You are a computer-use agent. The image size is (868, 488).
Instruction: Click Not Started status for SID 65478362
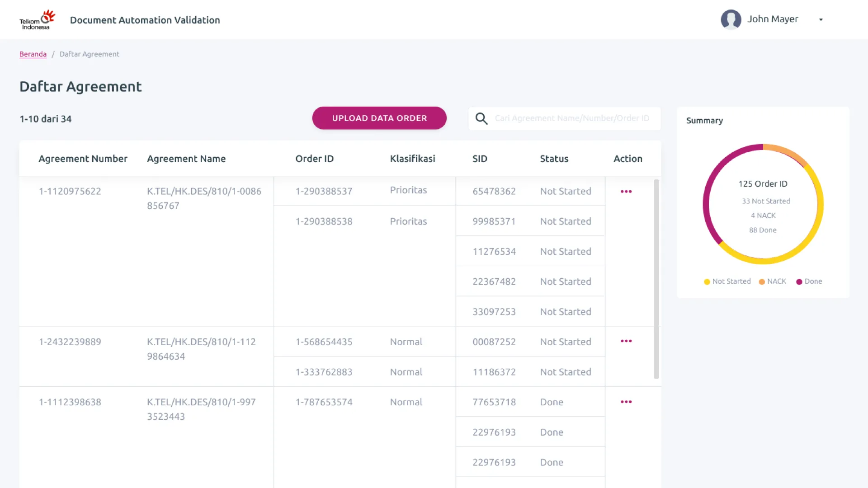[566, 191]
